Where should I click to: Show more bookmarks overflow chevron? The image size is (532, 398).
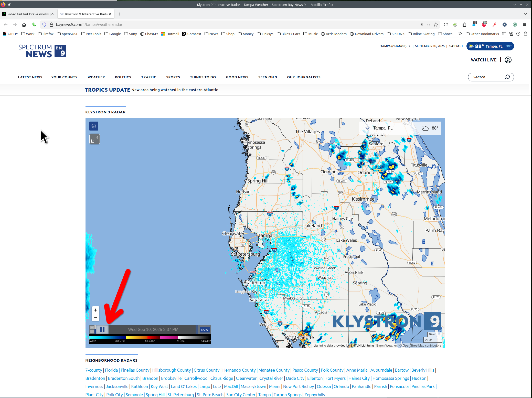[460, 34]
